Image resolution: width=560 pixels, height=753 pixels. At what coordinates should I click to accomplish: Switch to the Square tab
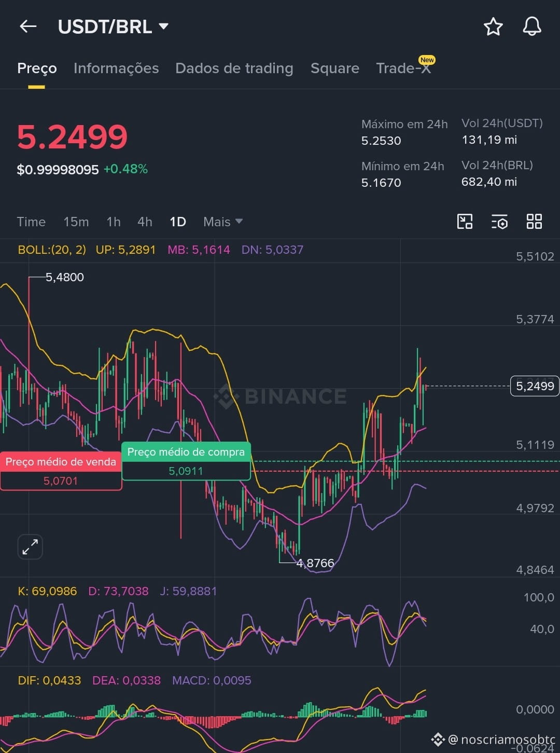[x=335, y=68]
